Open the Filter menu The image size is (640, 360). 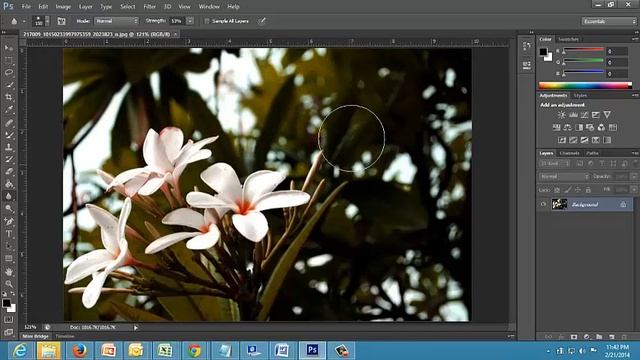tap(149, 7)
